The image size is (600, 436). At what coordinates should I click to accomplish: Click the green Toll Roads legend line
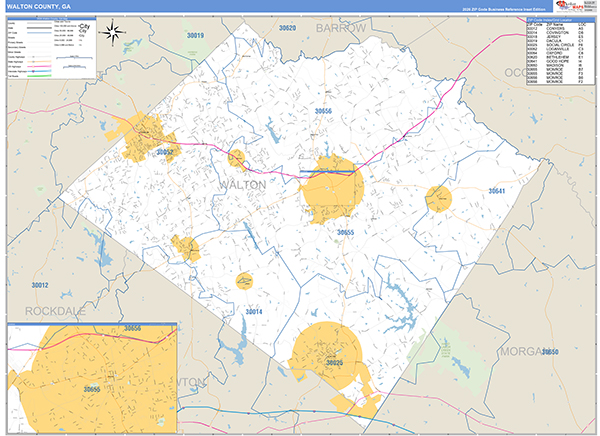(39, 76)
